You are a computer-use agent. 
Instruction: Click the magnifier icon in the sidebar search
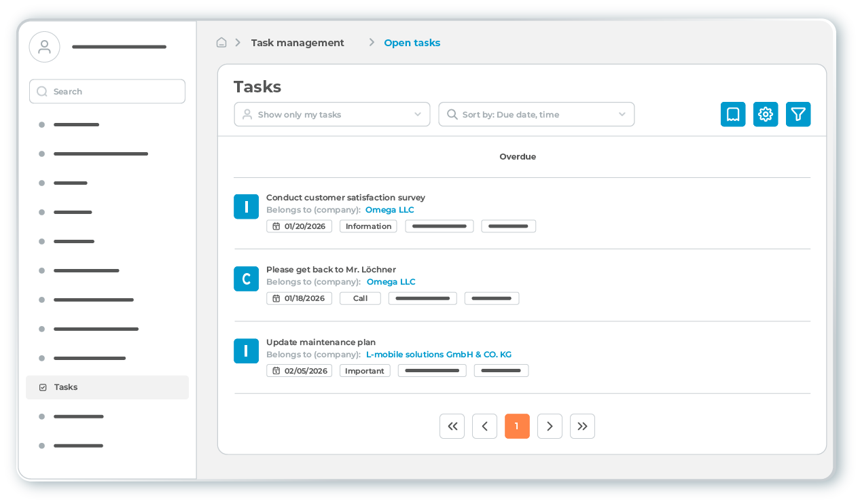[42, 91]
